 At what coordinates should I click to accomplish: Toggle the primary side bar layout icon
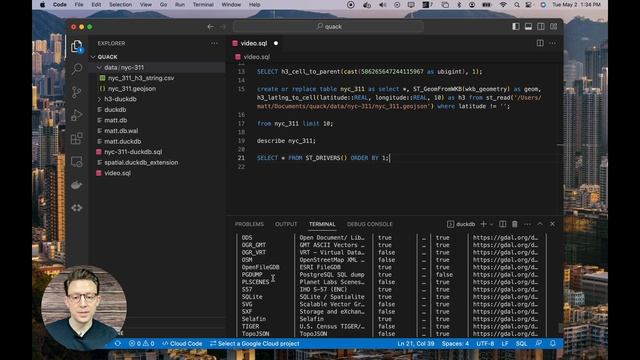516,27
